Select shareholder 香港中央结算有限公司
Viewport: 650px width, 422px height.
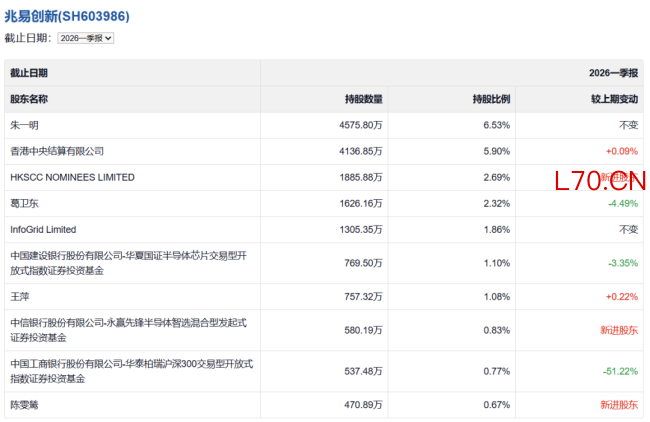(x=57, y=151)
